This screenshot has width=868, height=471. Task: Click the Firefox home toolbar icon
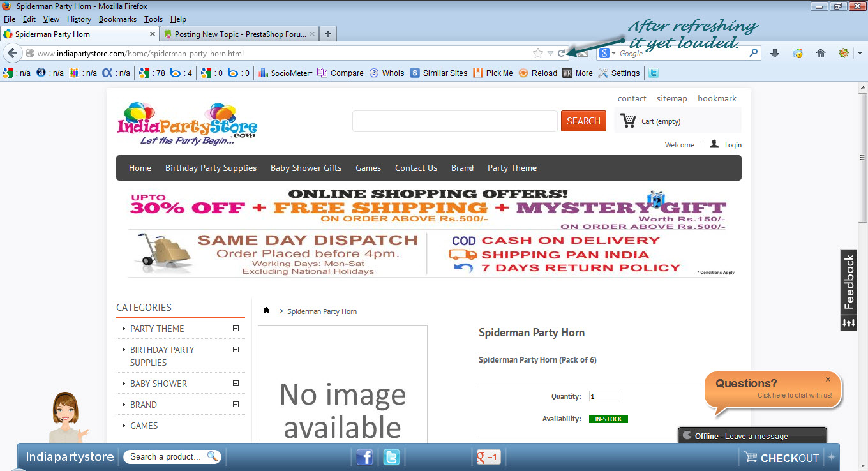pyautogui.click(x=821, y=54)
